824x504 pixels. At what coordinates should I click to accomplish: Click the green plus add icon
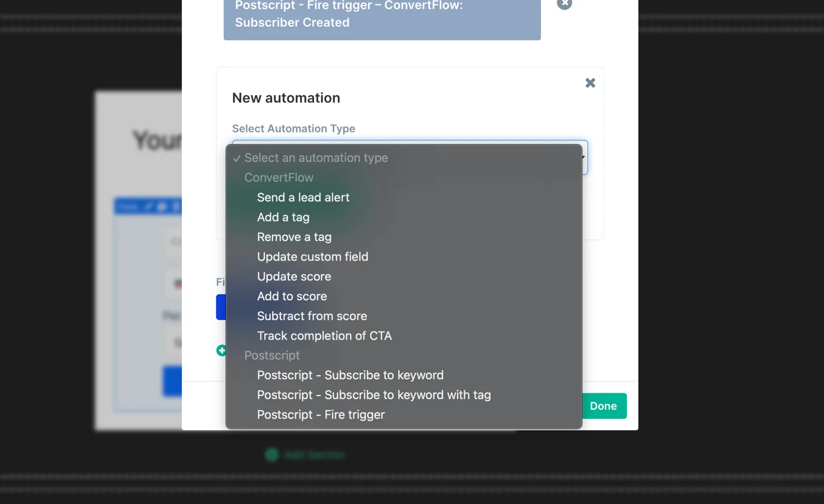point(221,351)
